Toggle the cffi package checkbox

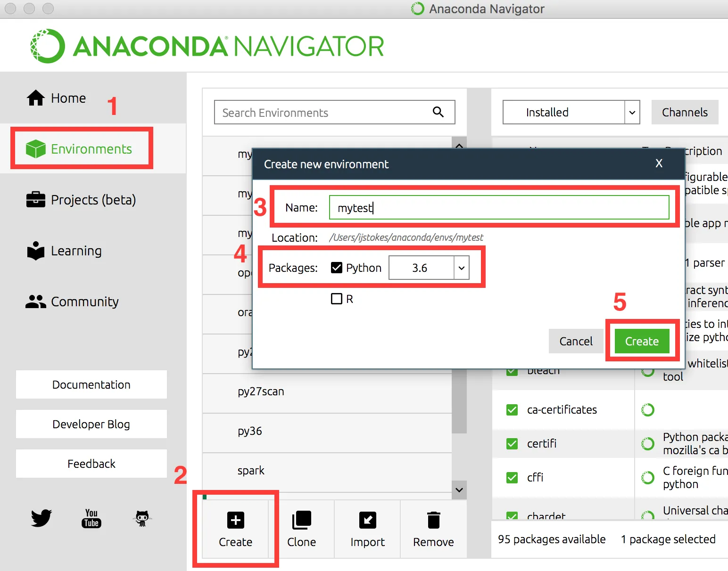click(x=512, y=478)
